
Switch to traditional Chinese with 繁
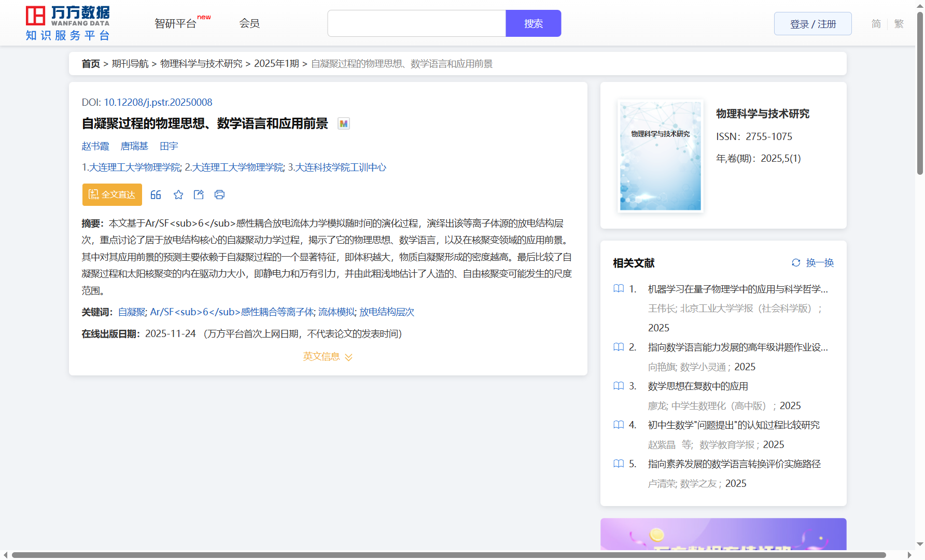(x=899, y=24)
